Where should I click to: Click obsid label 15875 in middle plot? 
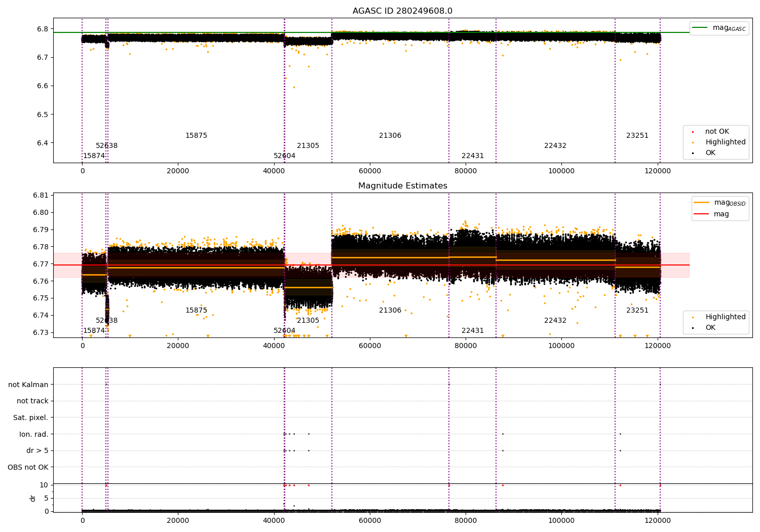196,311
